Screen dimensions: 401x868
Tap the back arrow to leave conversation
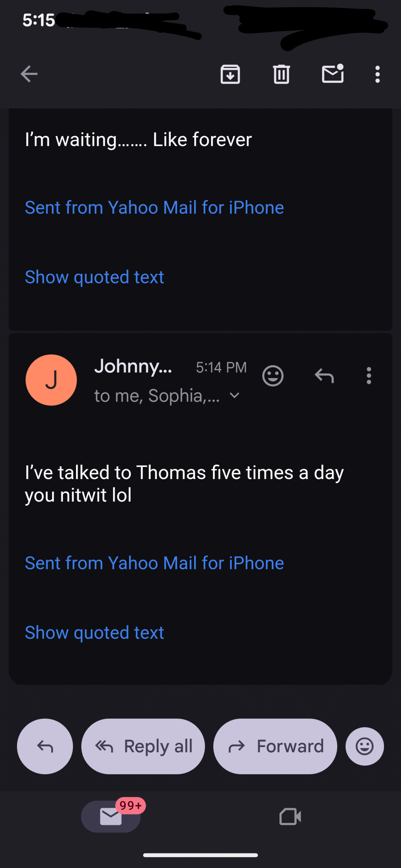[29, 74]
